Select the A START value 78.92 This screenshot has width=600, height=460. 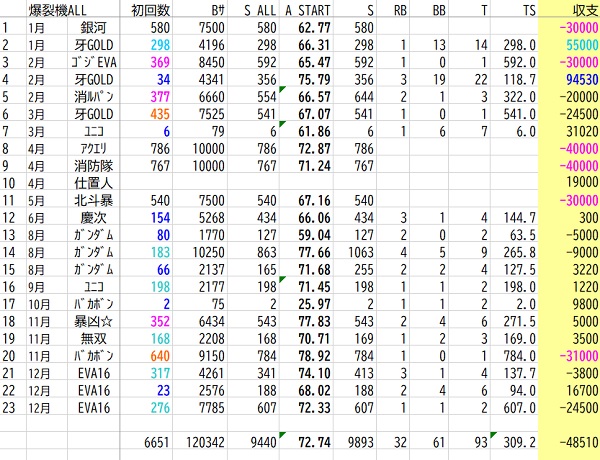[314, 356]
